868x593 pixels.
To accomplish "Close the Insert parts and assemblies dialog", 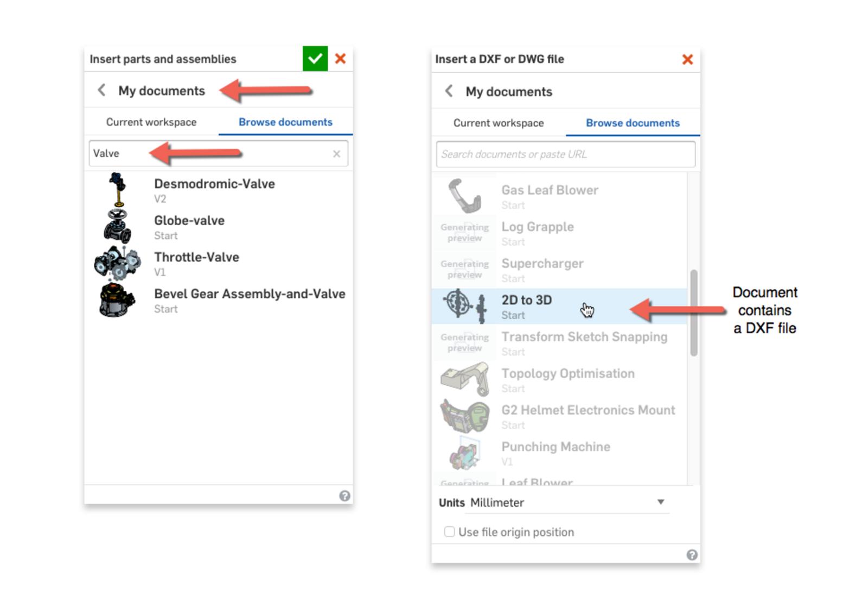I will point(340,59).
